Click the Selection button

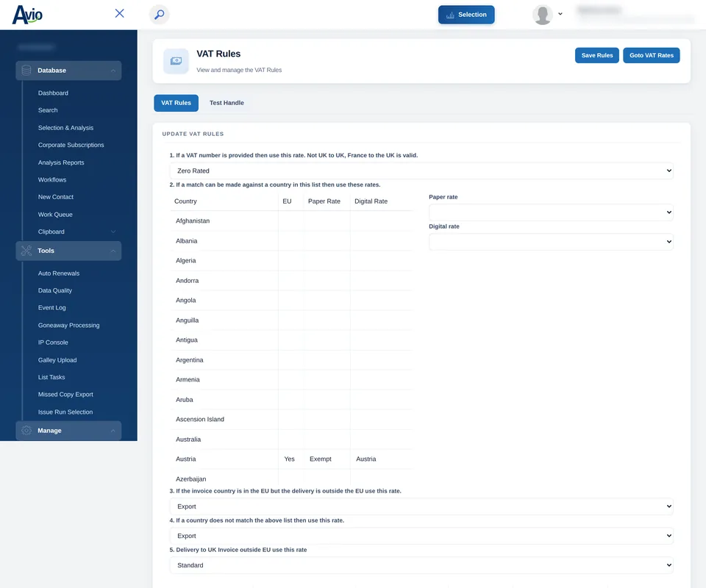pyautogui.click(x=466, y=15)
